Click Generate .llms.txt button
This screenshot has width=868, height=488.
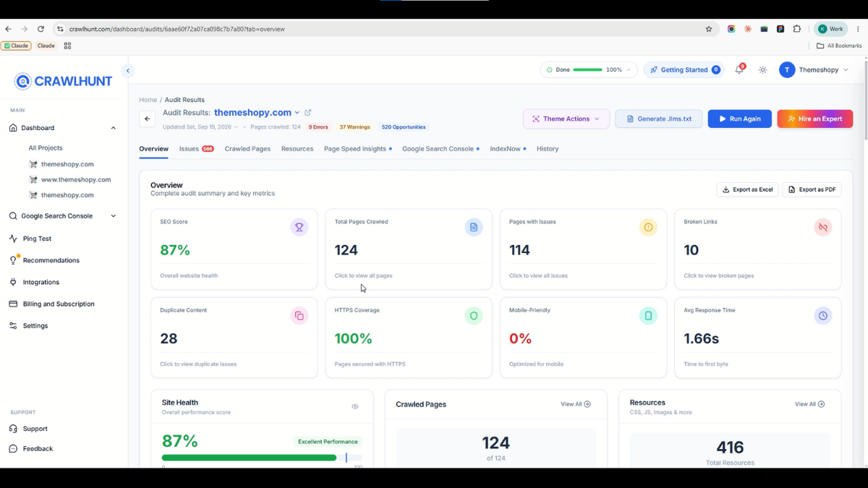tap(659, 119)
